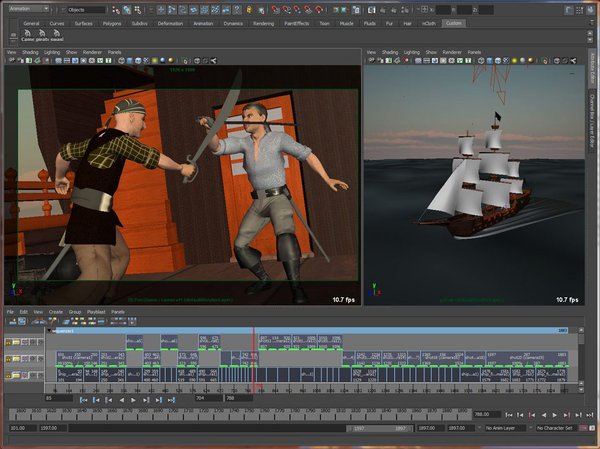This screenshot has width=600, height=449.
Task: Open Playblast menu in Camera Sequencer
Action: (96, 312)
